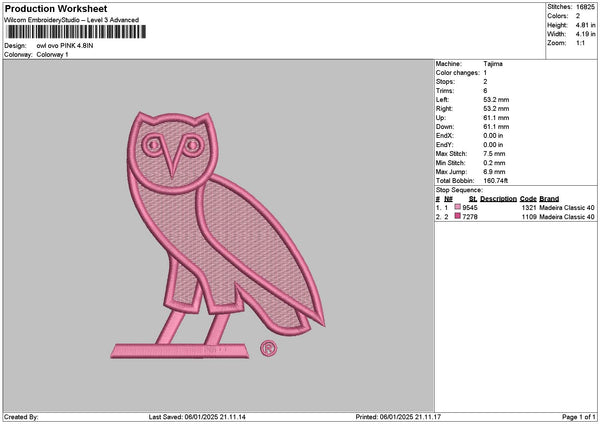Click the Up value '61.1 mm'

(496, 118)
